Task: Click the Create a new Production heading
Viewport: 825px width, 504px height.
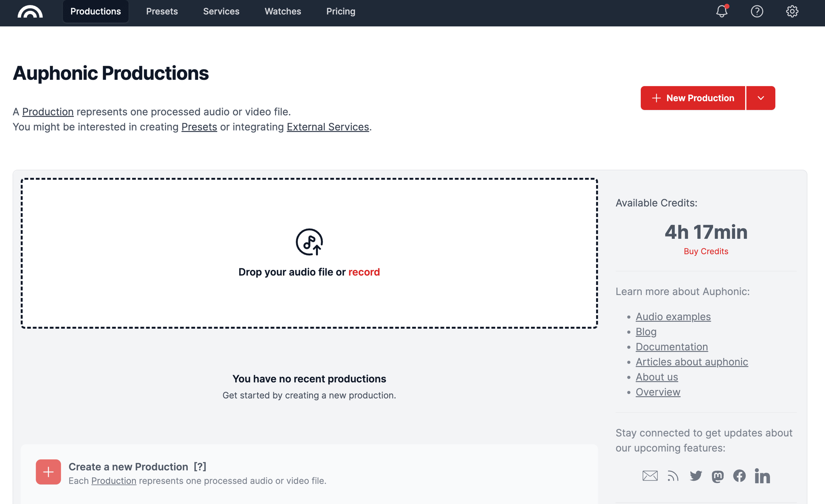Action: pos(128,467)
